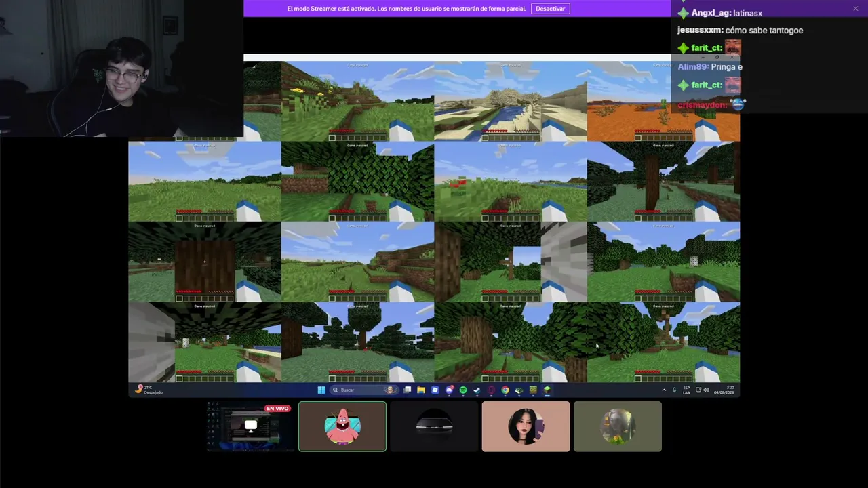Close the chat overlay with the X
Screen dimensions: 868x488
pyautogui.click(x=856, y=8)
